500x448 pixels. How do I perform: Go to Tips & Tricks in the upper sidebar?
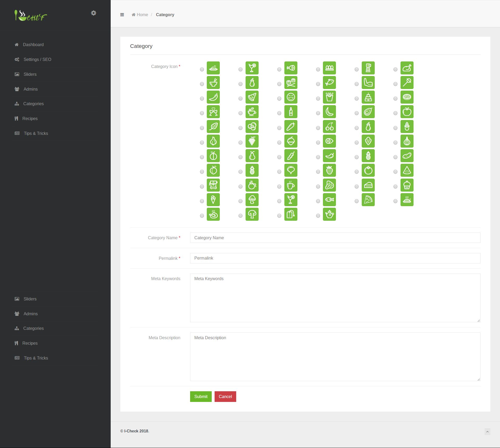pos(36,133)
